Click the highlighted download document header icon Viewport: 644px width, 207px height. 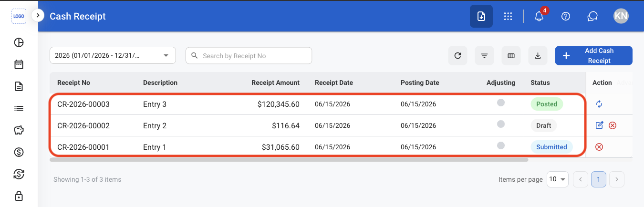click(x=481, y=16)
